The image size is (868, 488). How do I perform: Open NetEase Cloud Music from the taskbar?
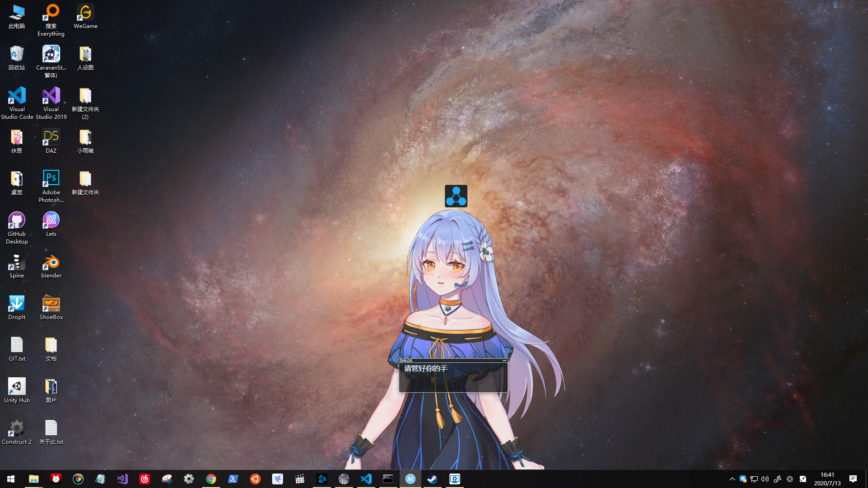tap(144, 479)
